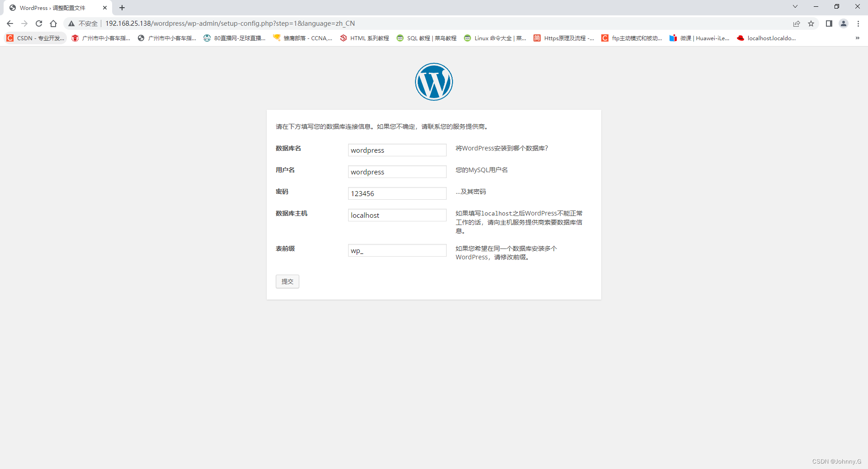The width and height of the screenshot is (868, 469).
Task: Open the Linux 命令大全 bookmark
Action: pyautogui.click(x=495, y=38)
